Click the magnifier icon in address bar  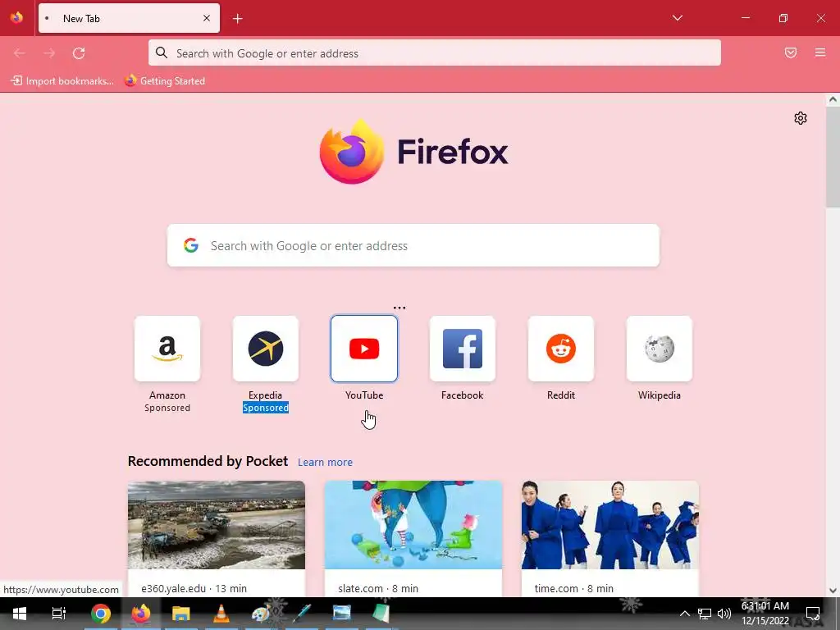click(162, 52)
